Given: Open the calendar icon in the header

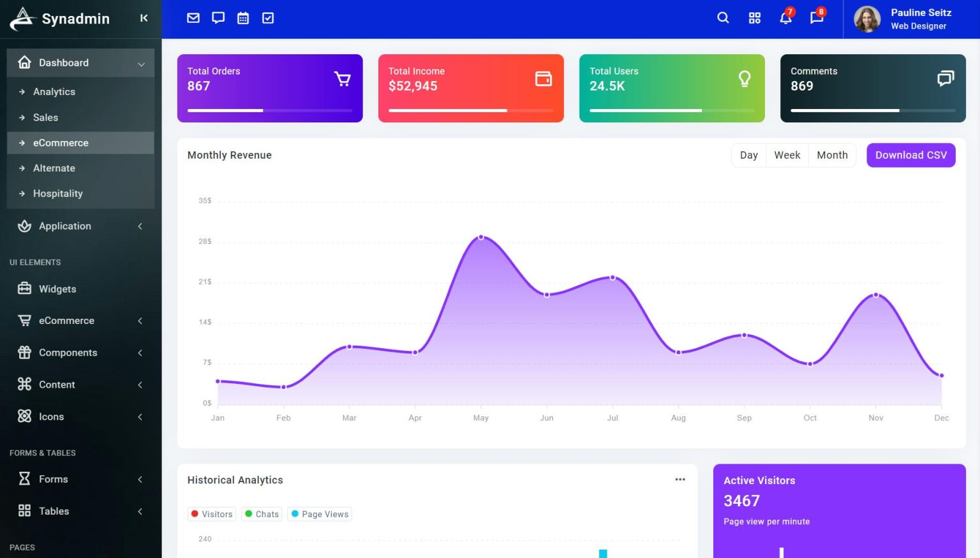Looking at the screenshot, I should point(242,17).
